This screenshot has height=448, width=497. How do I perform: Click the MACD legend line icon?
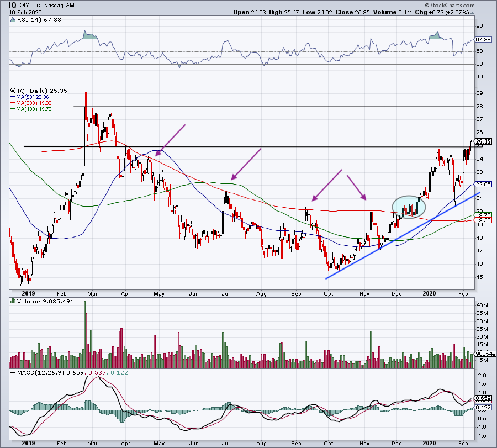tap(13, 372)
